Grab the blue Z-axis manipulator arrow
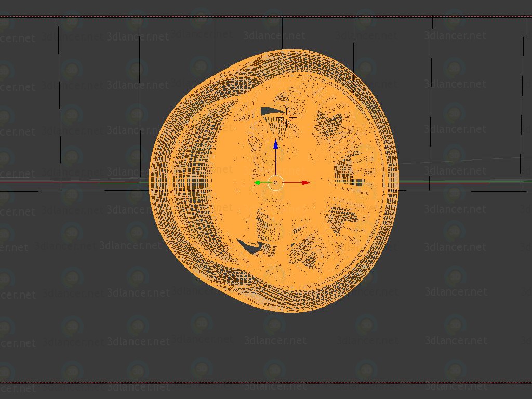Image resolution: width=532 pixels, height=399 pixels. point(275,144)
